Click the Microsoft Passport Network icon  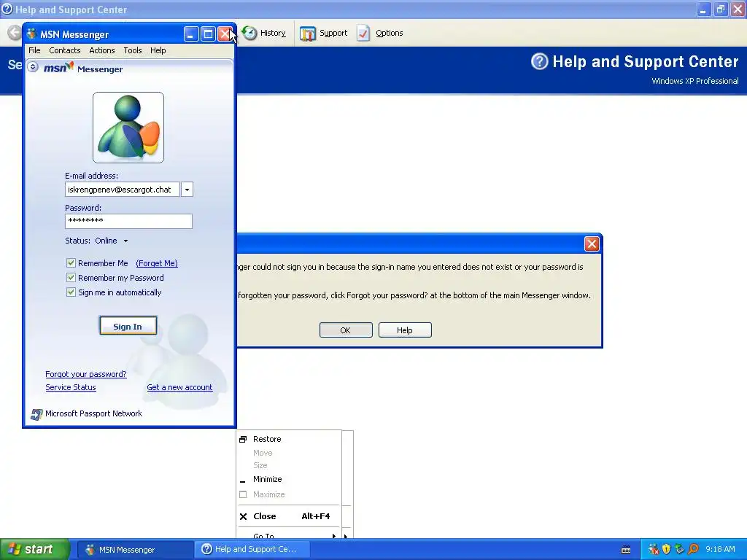(36, 414)
